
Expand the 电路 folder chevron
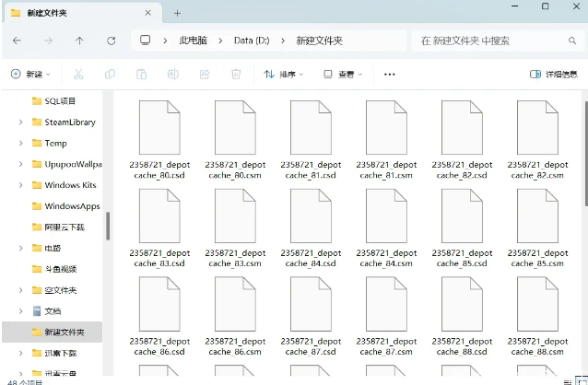coord(20,248)
